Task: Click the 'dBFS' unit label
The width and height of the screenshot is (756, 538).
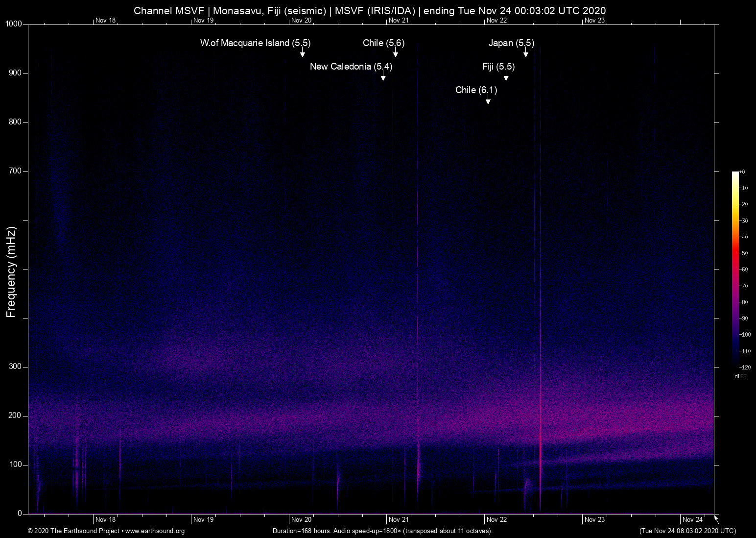Action: 741,376
